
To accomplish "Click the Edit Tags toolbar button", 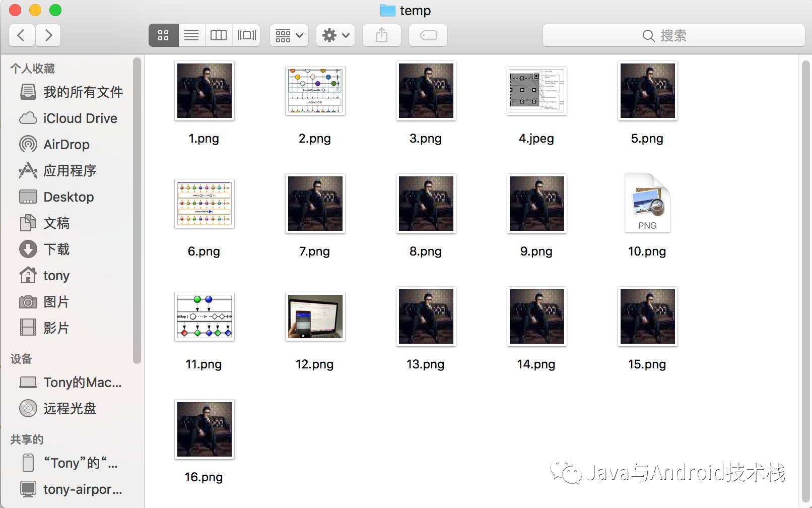I will (x=428, y=35).
